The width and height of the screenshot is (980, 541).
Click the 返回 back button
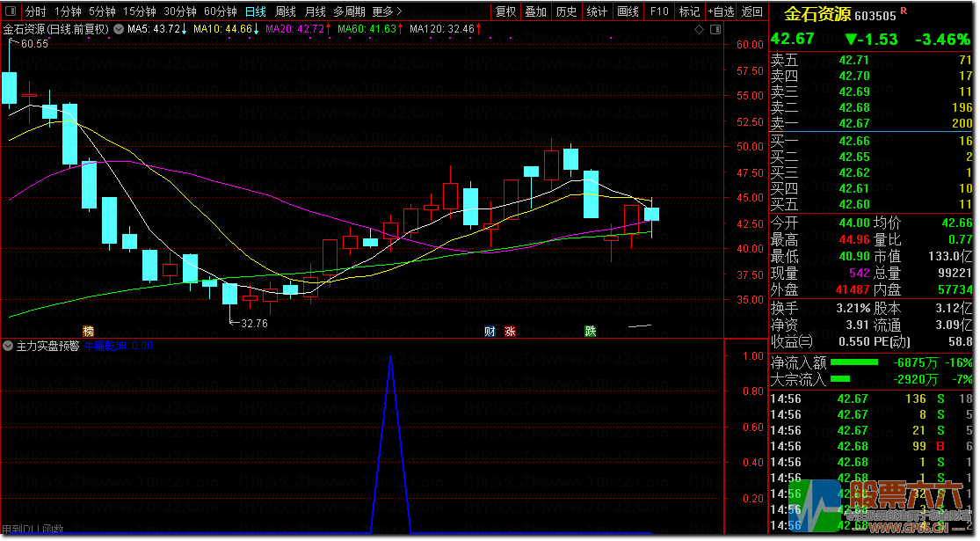pos(752,11)
